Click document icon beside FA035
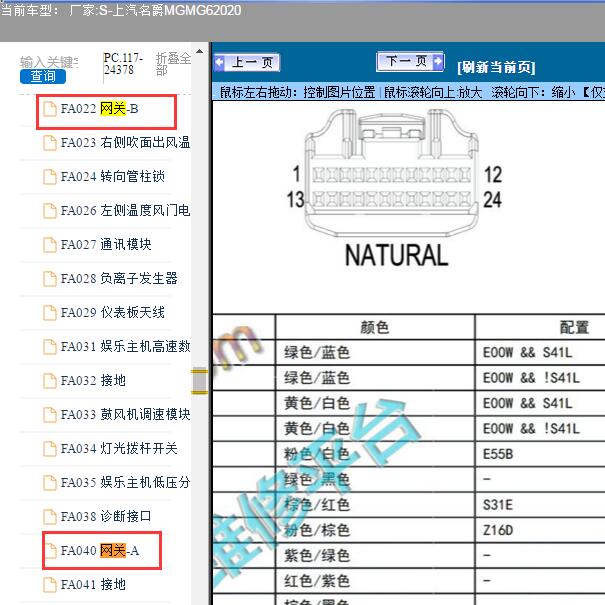The height and width of the screenshot is (605, 605). click(x=49, y=482)
